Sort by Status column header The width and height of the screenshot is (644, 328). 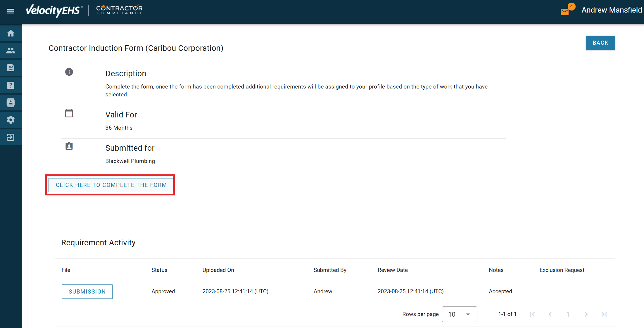tap(159, 270)
